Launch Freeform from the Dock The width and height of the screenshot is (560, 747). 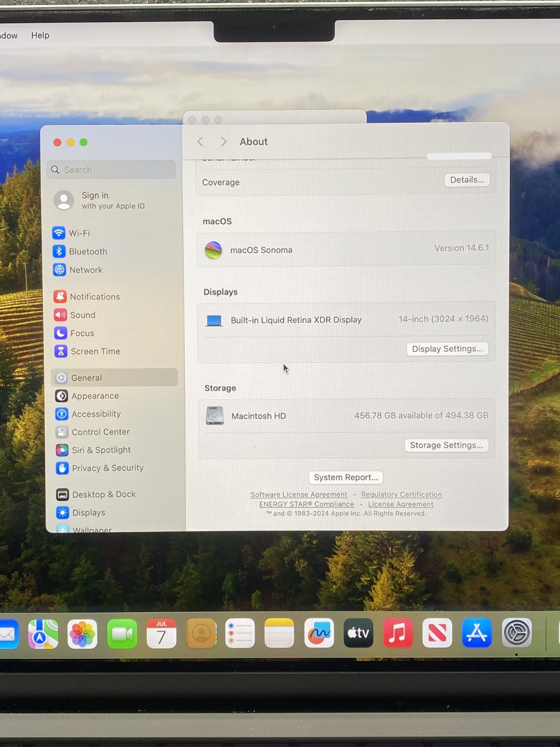pyautogui.click(x=319, y=634)
